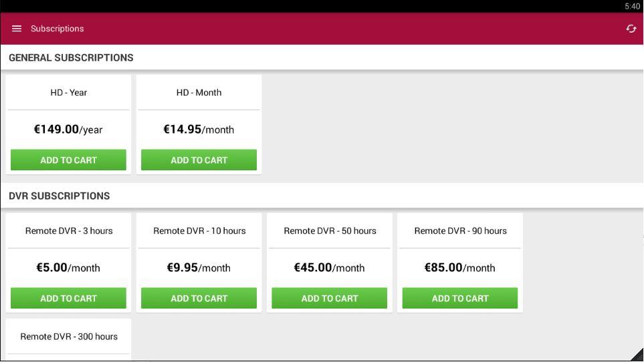
Task: Tap the refresh icon in toolbar
Action: click(631, 29)
